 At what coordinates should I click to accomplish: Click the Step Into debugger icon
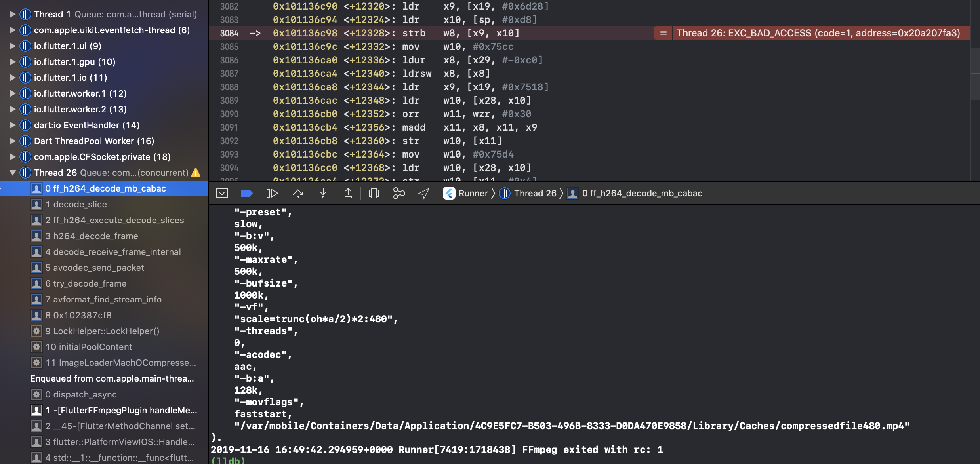(323, 193)
